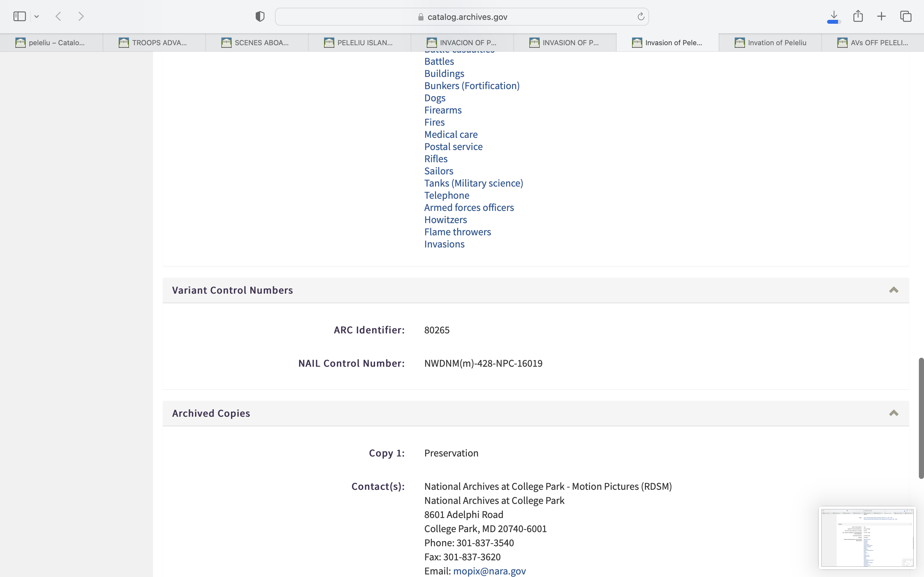Open the privacy shield report icon
924x577 pixels.
click(260, 16)
